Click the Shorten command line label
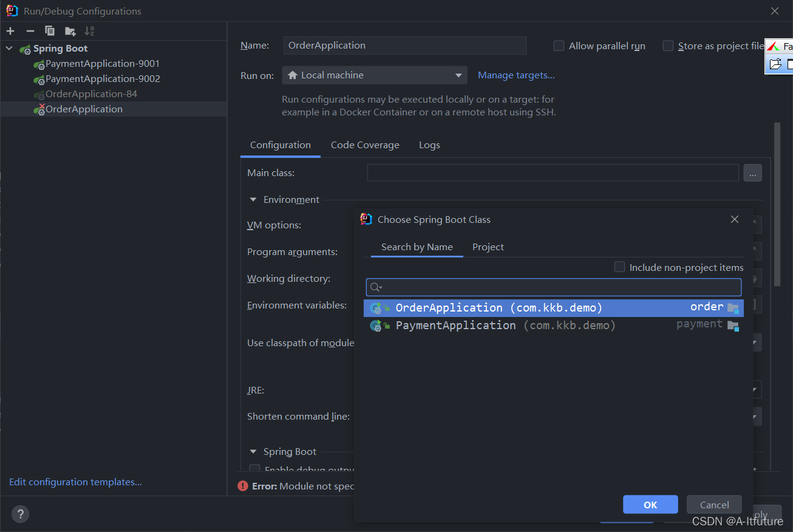793x532 pixels. [x=298, y=417]
